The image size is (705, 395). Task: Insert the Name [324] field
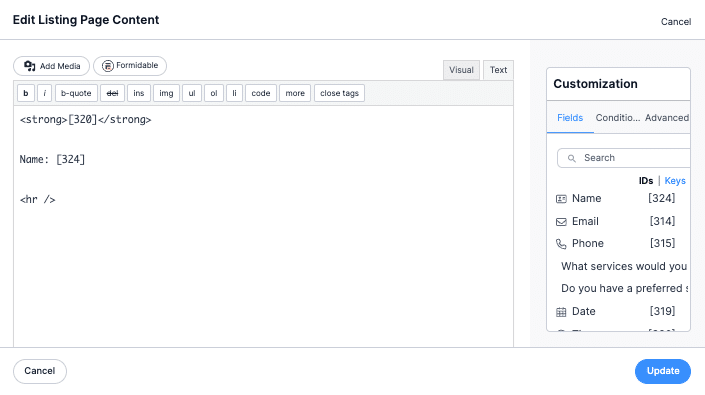616,199
